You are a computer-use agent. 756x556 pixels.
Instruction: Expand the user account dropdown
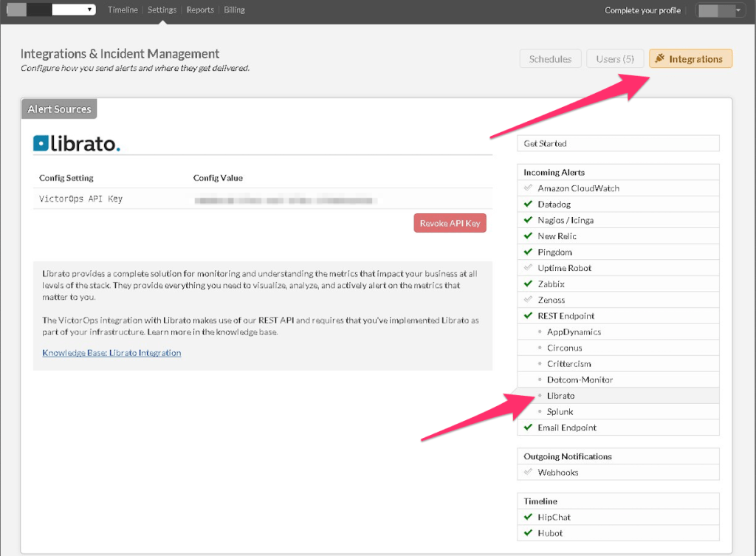pos(720,10)
